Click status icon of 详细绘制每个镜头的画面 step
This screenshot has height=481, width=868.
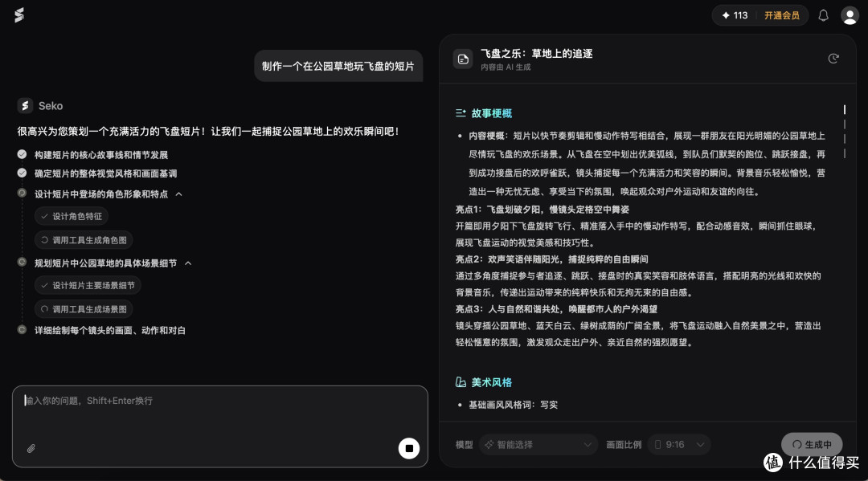pyautogui.click(x=23, y=329)
